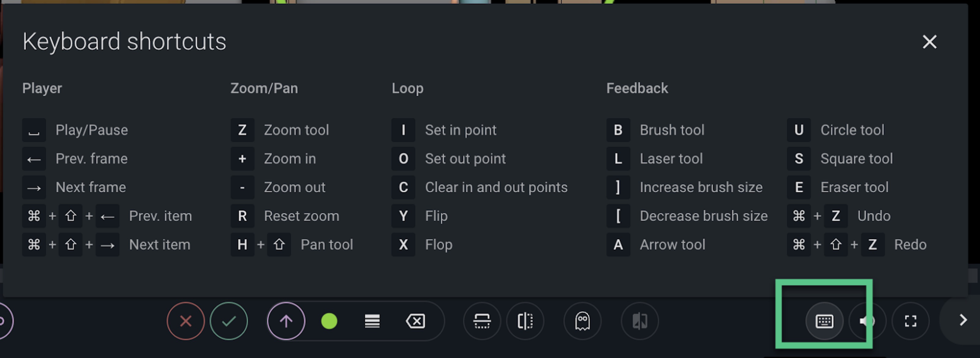Screen dimensions: 980x358
Task: Click the keyboard shortcuts icon
Action: (x=824, y=321)
